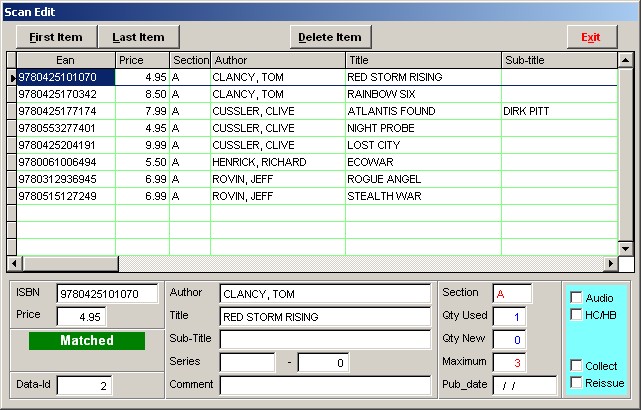Delete Item from the scan list
641x410 pixels.
pyautogui.click(x=330, y=37)
